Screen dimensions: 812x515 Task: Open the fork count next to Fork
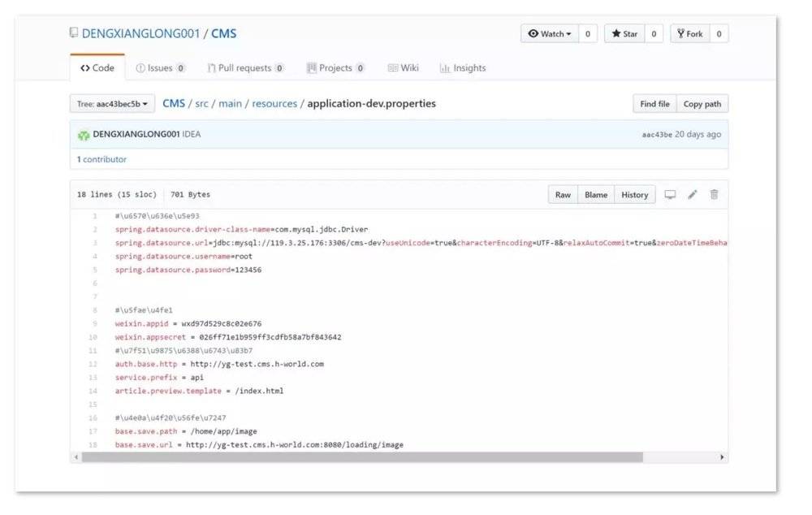click(x=719, y=33)
